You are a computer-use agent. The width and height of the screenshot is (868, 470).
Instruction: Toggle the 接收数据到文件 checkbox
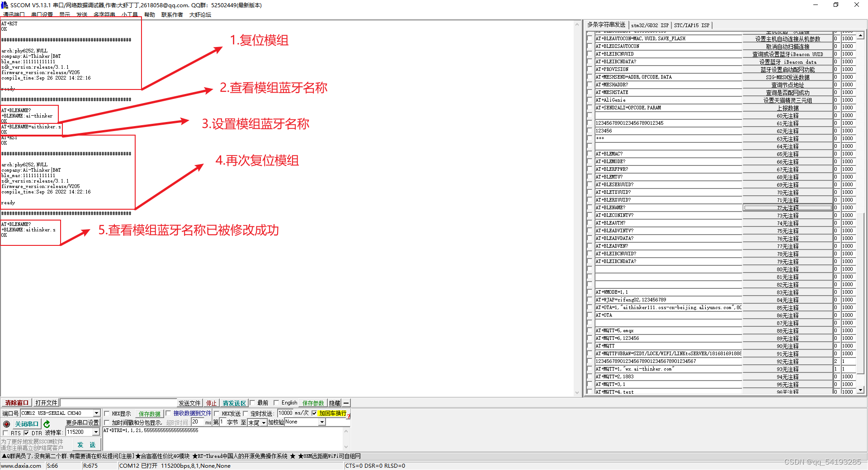click(168, 413)
